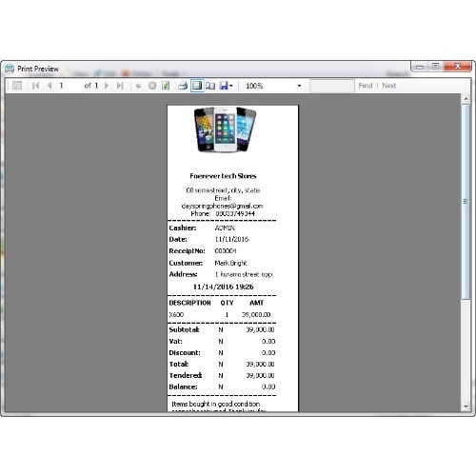Click the Find link
The image size is (476, 476).
click(x=366, y=86)
